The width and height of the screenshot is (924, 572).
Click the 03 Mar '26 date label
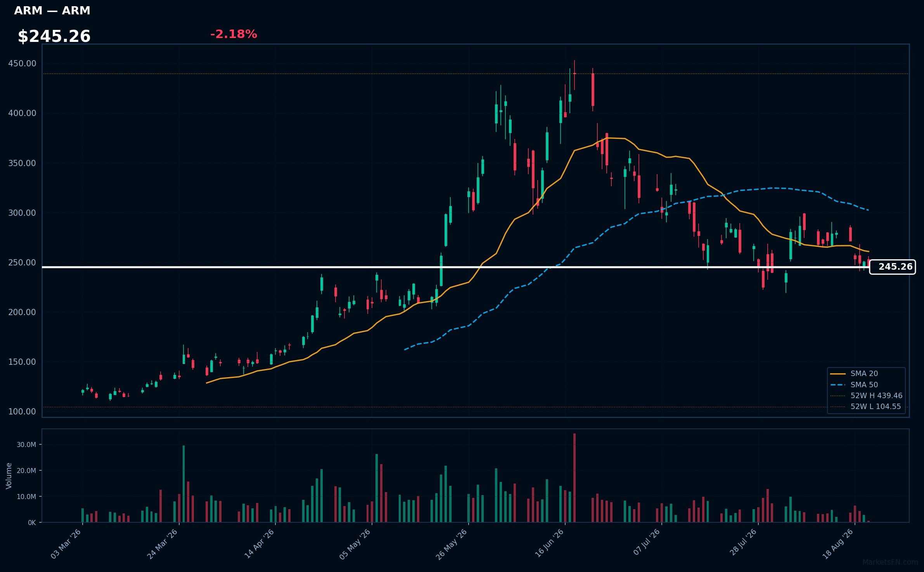(x=66, y=544)
